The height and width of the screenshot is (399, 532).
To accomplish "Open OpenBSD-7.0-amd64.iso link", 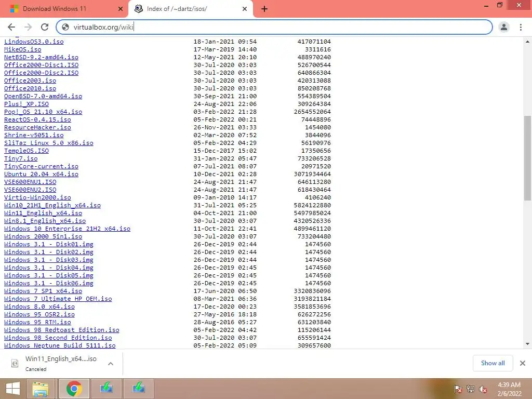I will coord(43,96).
